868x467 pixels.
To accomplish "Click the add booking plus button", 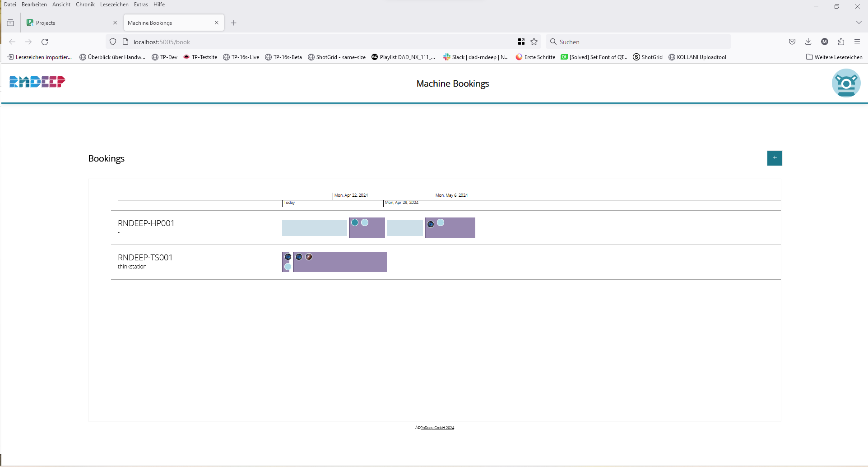I will 775,158.
